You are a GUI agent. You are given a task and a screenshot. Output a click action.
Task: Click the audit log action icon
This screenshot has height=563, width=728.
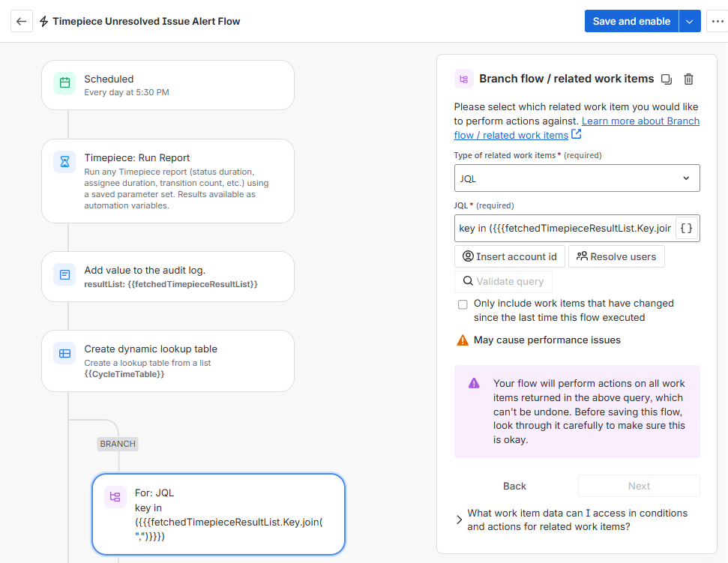(64, 274)
